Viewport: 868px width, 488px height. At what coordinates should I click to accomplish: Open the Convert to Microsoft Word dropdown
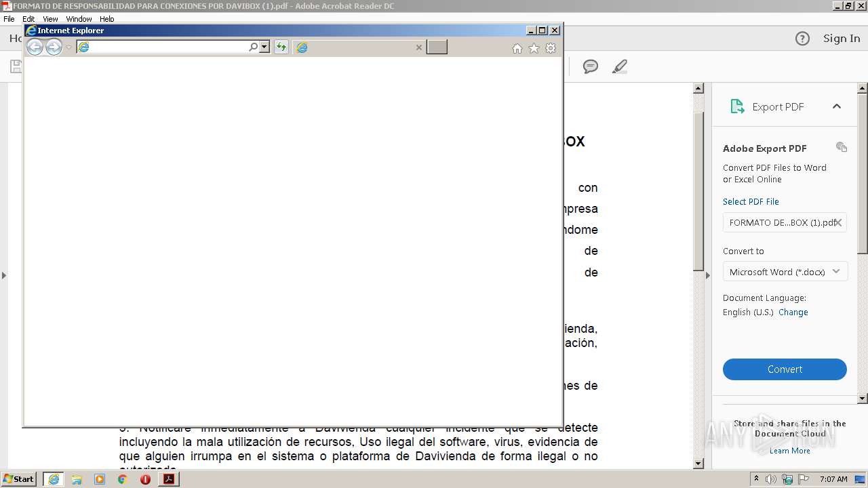tap(785, 272)
